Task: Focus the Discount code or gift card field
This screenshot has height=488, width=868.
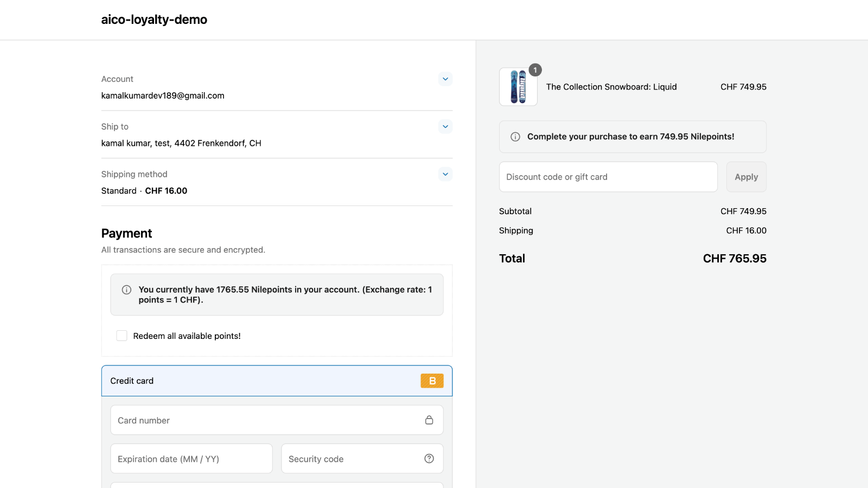Action: coord(608,177)
